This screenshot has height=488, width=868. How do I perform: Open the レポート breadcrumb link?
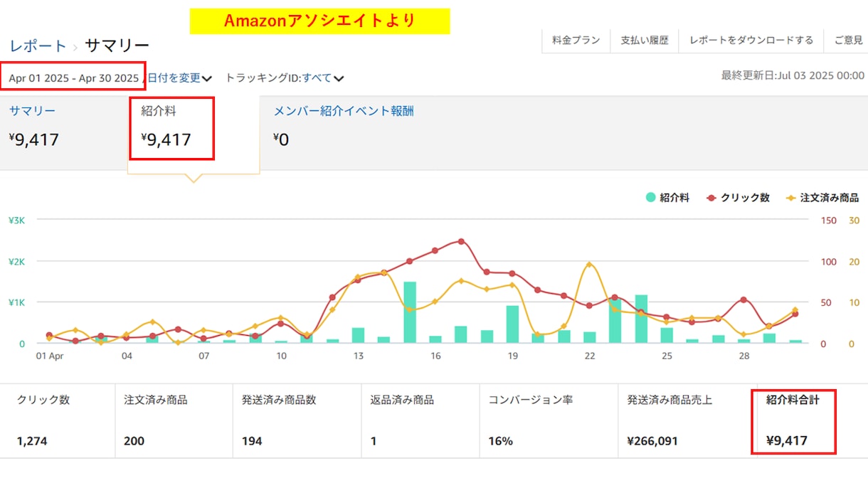38,47
